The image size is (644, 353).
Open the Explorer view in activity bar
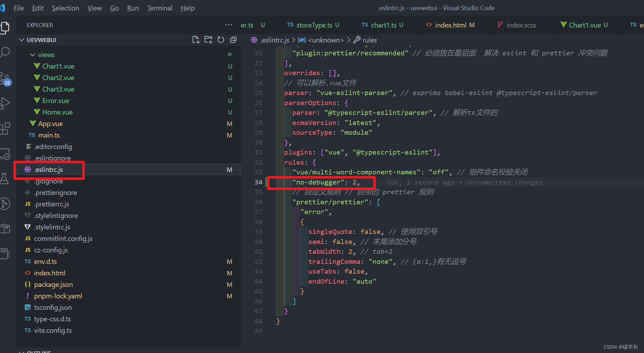[x=5, y=28]
